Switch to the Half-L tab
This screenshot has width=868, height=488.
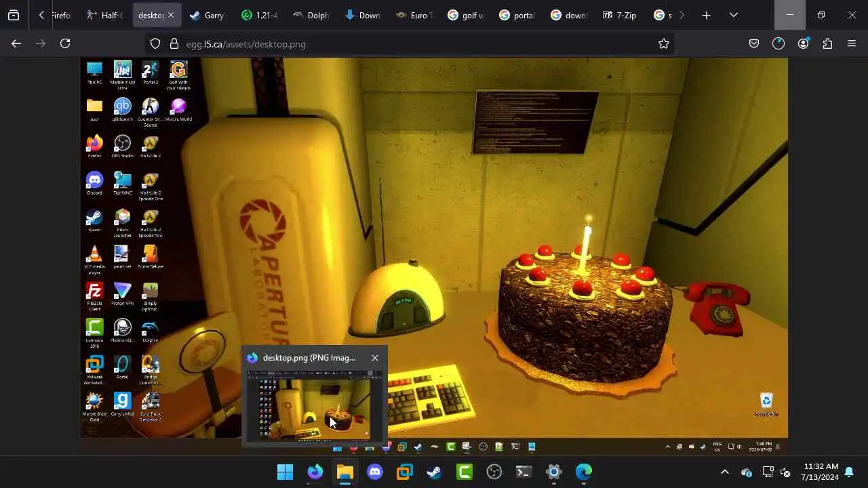pos(106,15)
